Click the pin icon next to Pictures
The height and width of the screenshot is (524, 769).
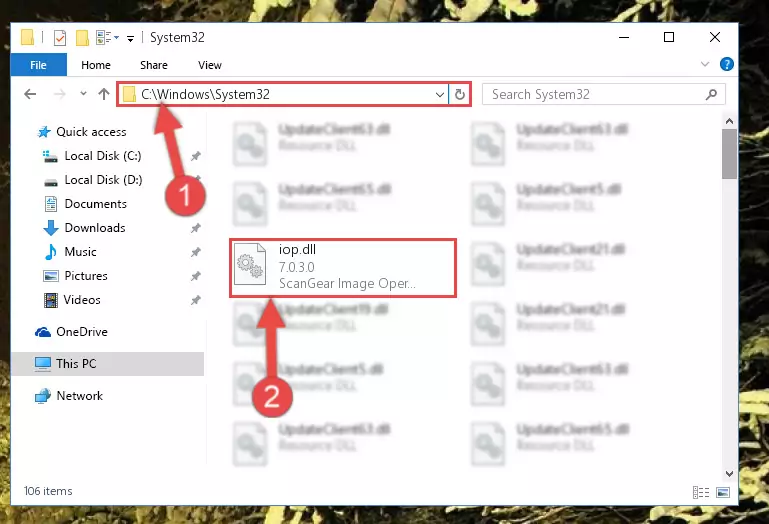point(196,276)
